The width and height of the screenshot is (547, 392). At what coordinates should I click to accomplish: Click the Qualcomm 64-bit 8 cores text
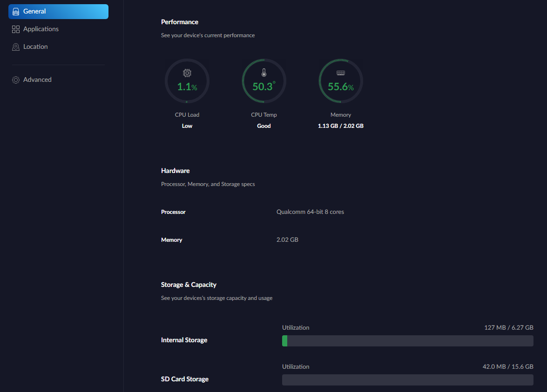(310, 212)
